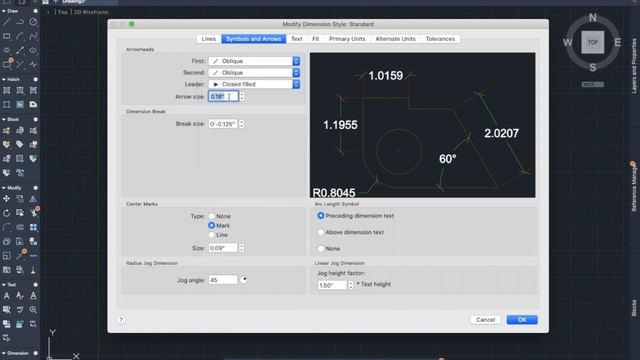Select the Trim tool in Modify panel
Viewport: 640px width, 360px height.
(x=33, y=212)
